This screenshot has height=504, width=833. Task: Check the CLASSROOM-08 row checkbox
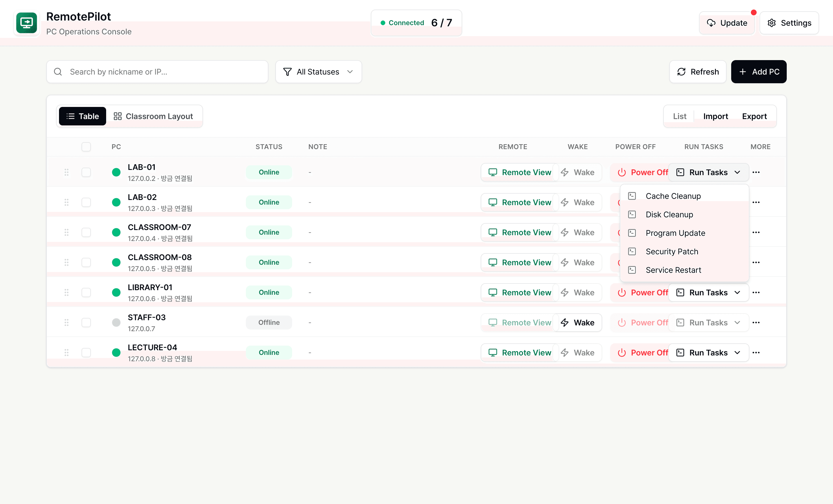click(x=86, y=262)
